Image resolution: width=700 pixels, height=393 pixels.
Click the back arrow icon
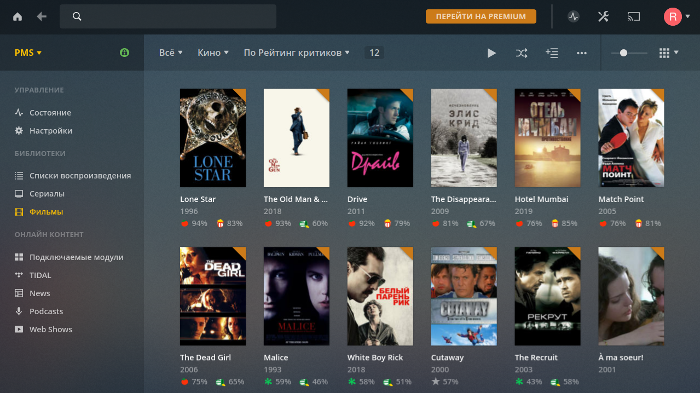click(42, 17)
